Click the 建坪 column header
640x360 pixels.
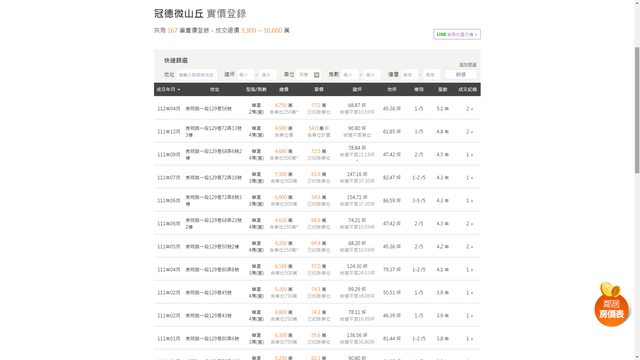357,89
